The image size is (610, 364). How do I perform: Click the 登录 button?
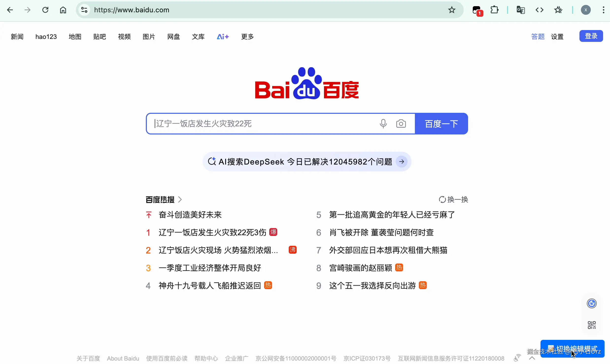coord(591,36)
